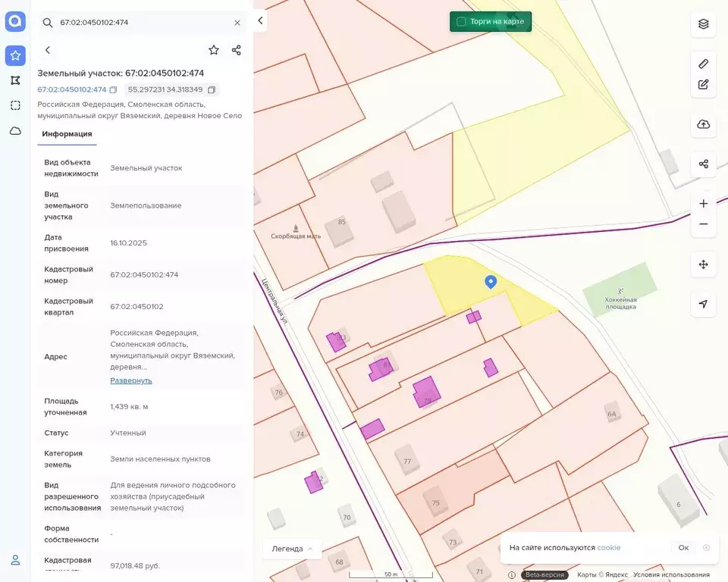The height and width of the screenshot is (582, 728).
Task: Share this parcel from the info panel
Action: (x=237, y=50)
